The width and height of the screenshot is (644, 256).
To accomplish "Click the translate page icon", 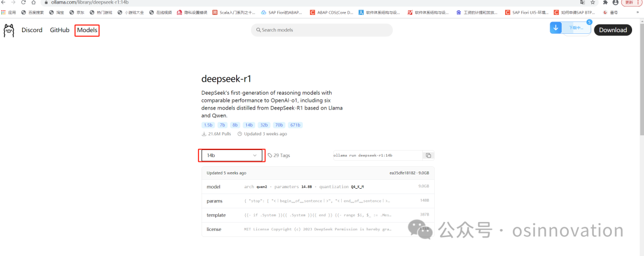I will (583, 2).
